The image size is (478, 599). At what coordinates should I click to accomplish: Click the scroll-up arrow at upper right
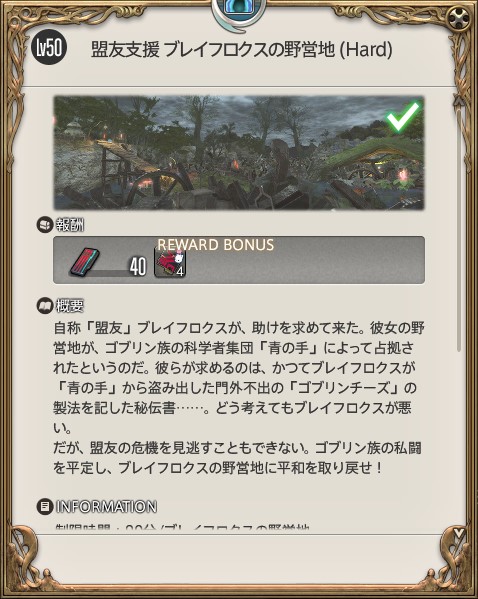[459, 100]
